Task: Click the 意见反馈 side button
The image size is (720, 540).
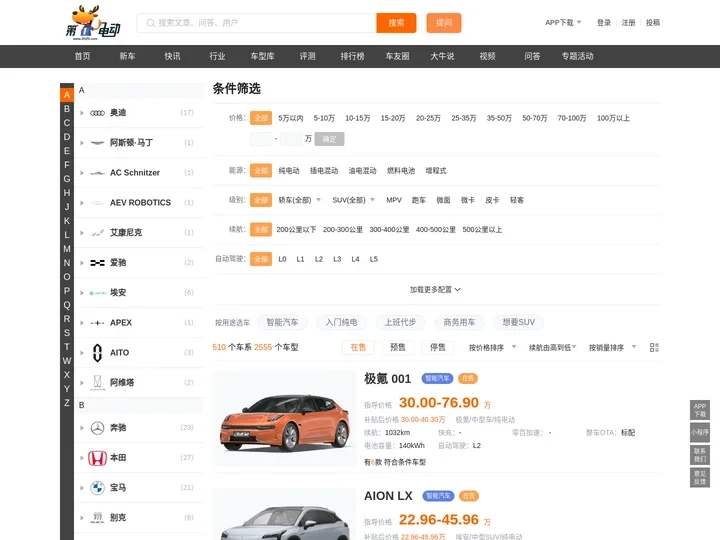Action: click(x=700, y=477)
